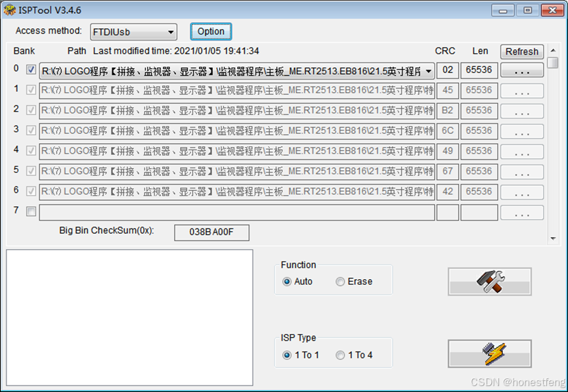The height and width of the screenshot is (392, 568).
Task: Click the CRC value field of Bank 0
Action: [x=447, y=70]
